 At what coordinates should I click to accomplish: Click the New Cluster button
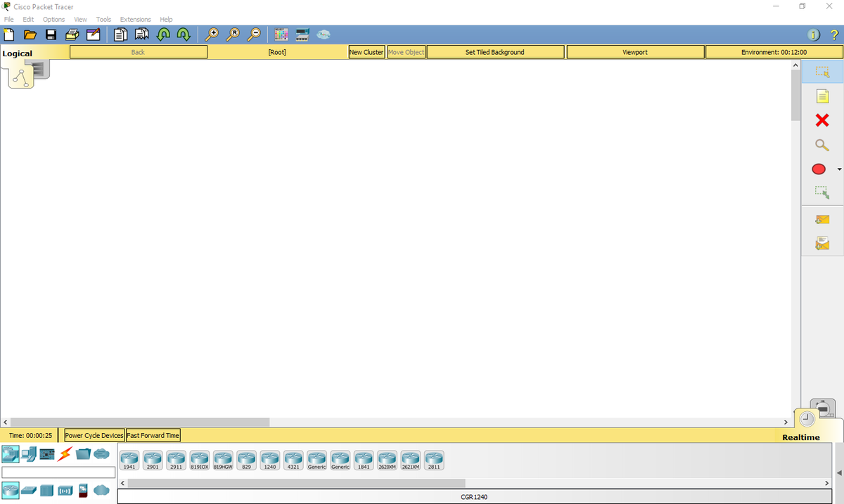[366, 52]
